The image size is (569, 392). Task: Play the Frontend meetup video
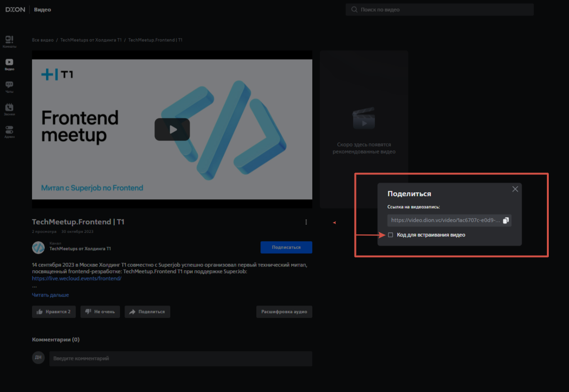click(x=172, y=129)
